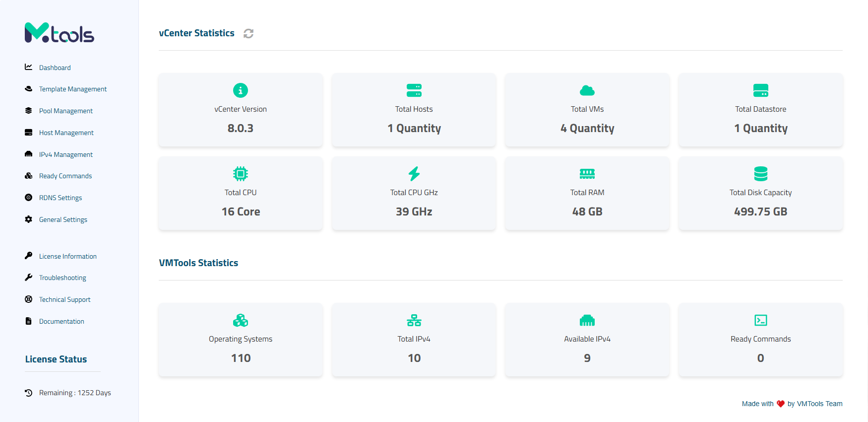The height and width of the screenshot is (422, 868).
Task: Click the Ready Commands cubes icon in sidebar
Action: pyautogui.click(x=29, y=176)
